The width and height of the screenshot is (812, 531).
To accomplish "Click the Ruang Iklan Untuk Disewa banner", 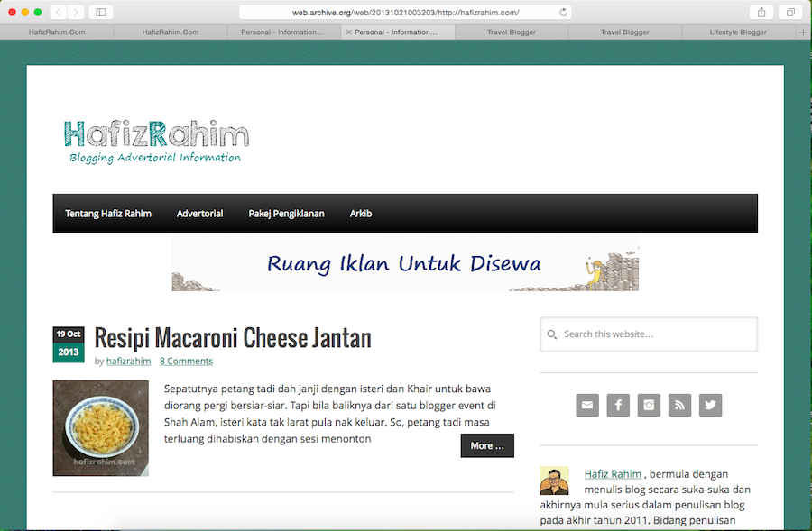I will pos(405,263).
